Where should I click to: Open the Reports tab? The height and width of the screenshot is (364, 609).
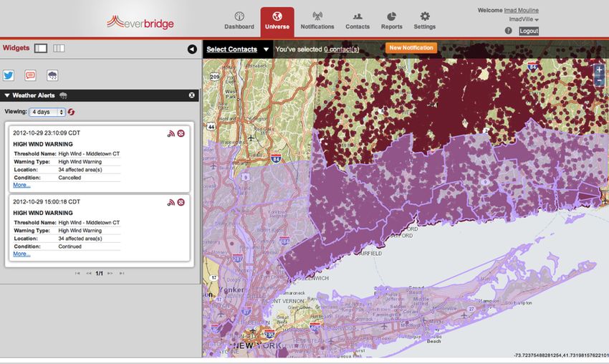(391, 21)
